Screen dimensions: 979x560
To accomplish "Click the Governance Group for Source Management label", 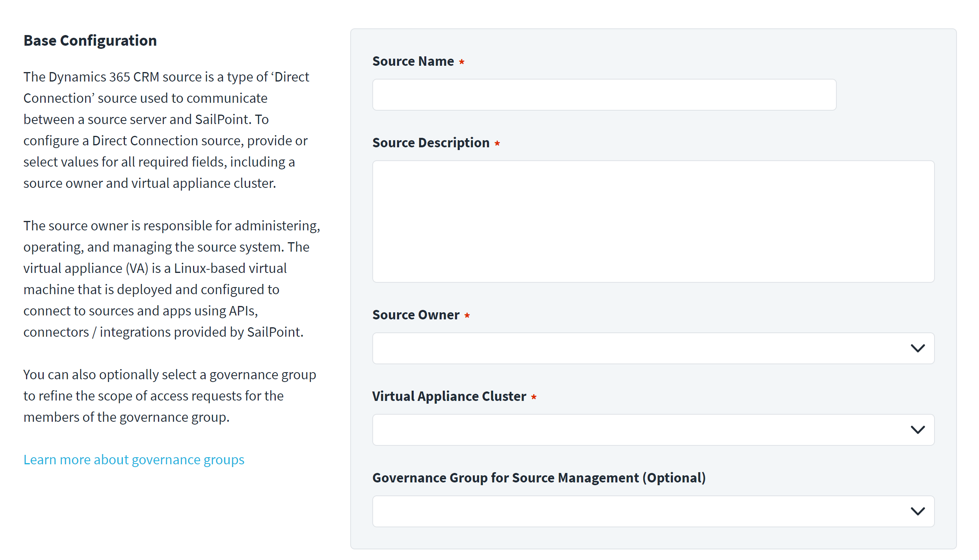I will pos(539,478).
